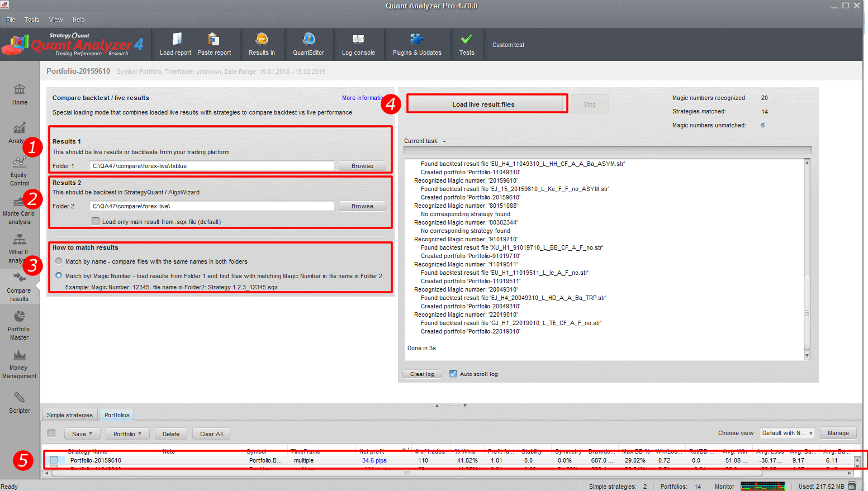Screen dimensions: 868x491
Task: Toggle Auto scroll log checkbox
Action: coord(453,374)
